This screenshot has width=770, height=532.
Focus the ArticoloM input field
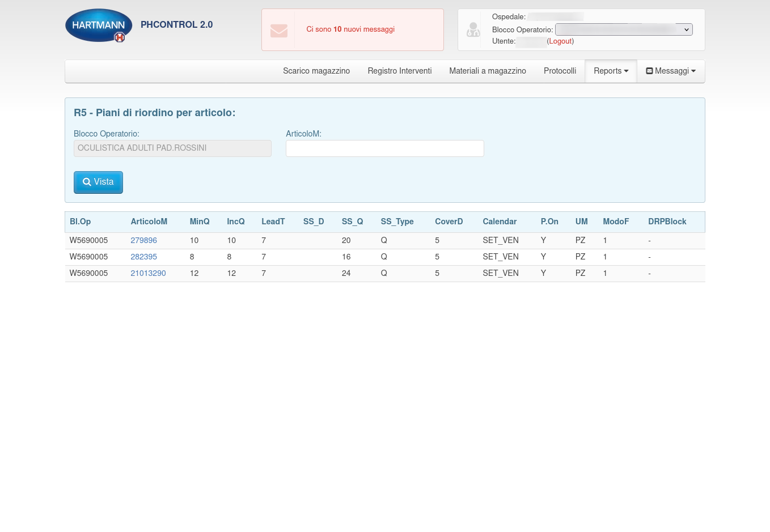tap(384, 148)
